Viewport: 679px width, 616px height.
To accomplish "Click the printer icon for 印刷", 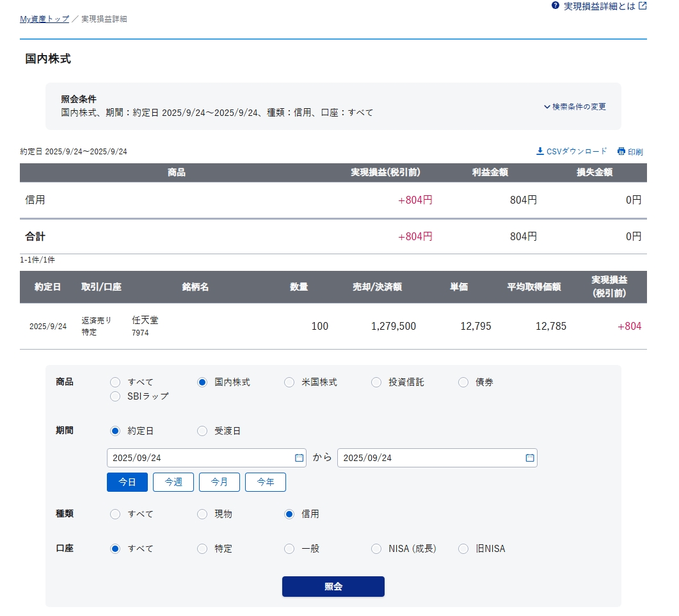I will (x=621, y=152).
